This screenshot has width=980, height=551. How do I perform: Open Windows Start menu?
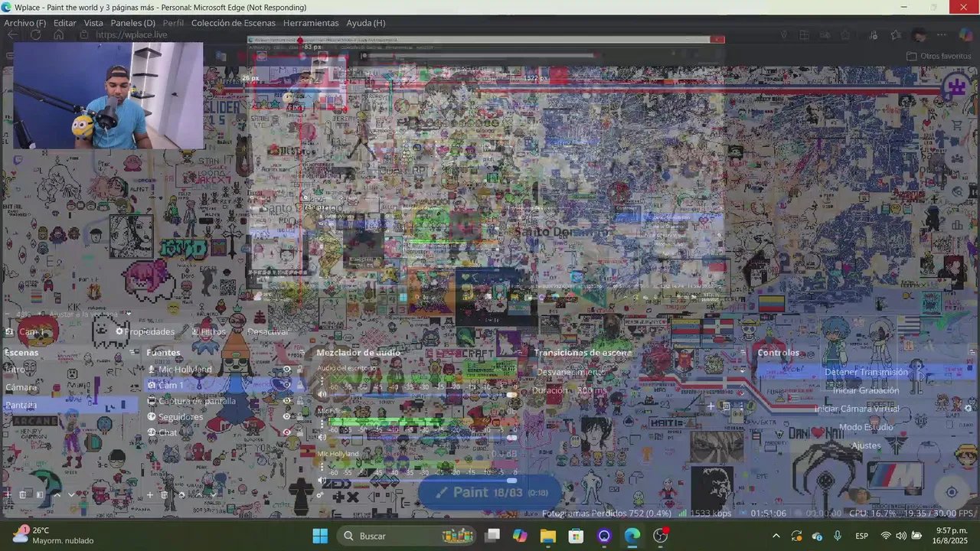[x=320, y=536]
